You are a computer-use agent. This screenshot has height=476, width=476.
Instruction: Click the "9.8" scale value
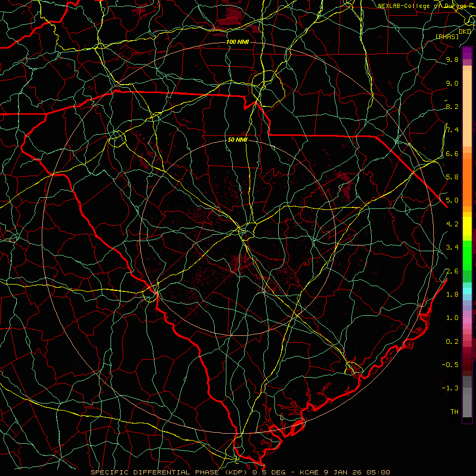coord(452,59)
